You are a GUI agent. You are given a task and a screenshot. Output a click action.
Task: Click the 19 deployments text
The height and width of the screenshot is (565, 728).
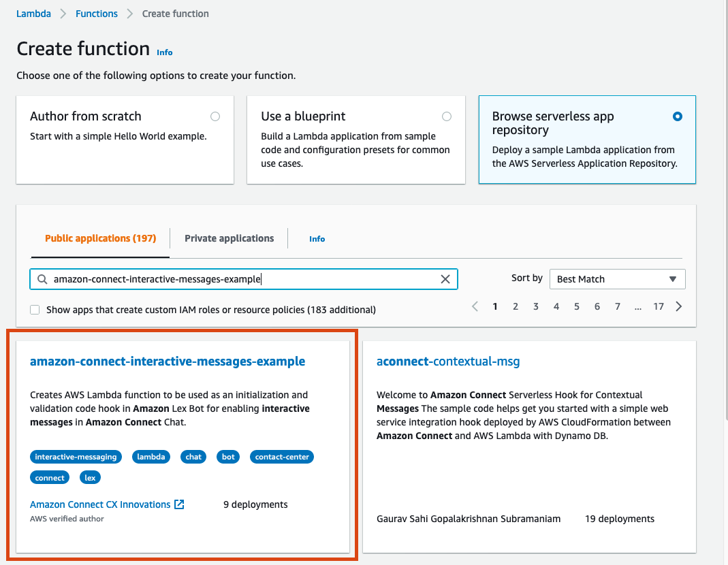619,519
